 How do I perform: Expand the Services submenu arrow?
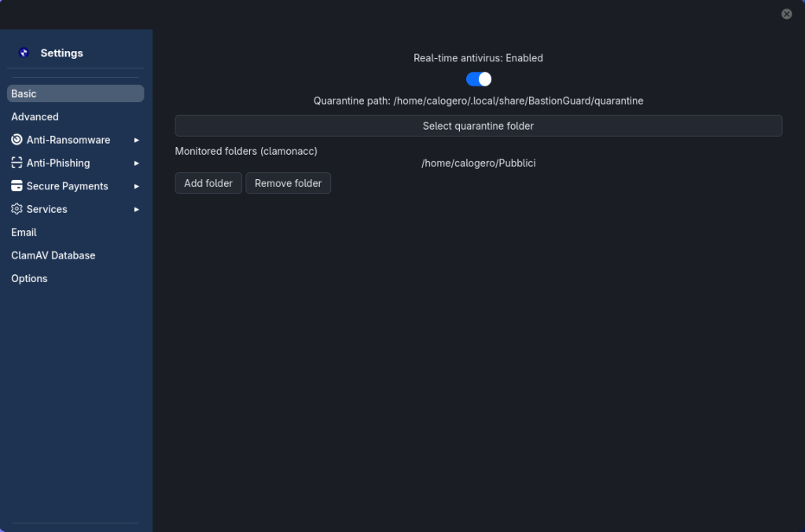[x=137, y=209]
